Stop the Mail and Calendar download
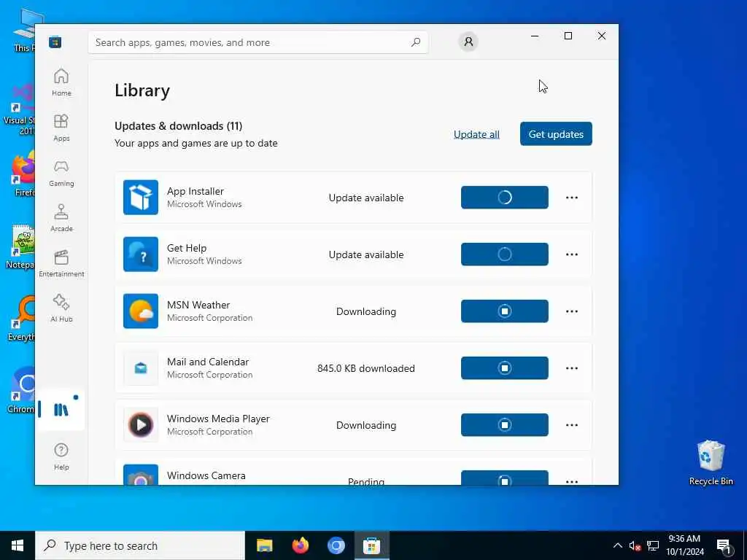 (x=505, y=368)
